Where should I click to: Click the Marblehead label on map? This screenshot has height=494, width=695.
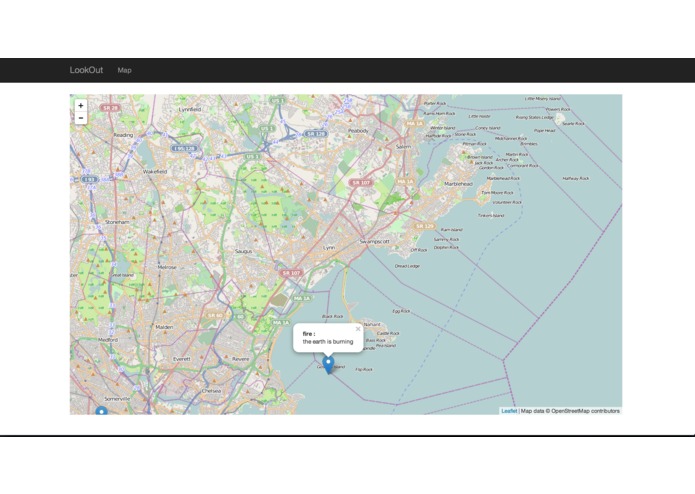click(458, 183)
